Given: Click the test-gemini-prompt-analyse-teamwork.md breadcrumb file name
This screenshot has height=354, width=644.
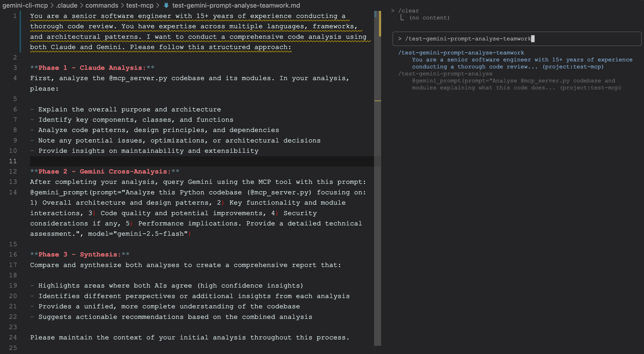Looking at the screenshot, I should pos(236,5).
